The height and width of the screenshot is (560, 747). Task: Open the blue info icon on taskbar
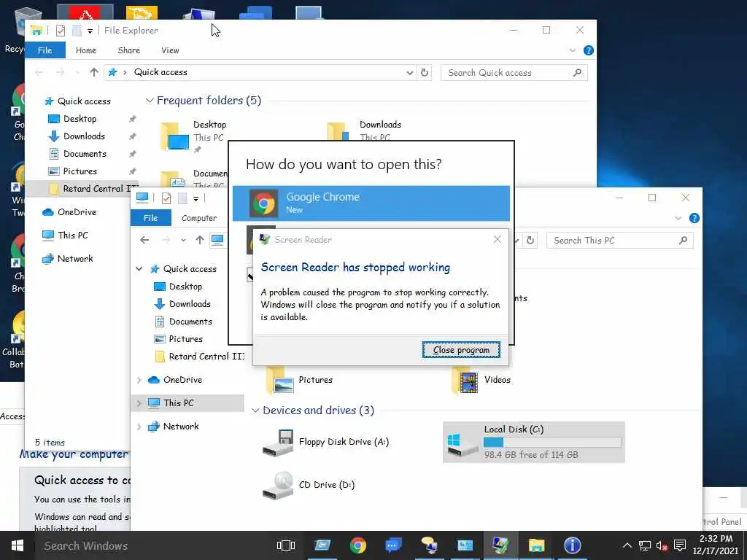click(x=572, y=545)
